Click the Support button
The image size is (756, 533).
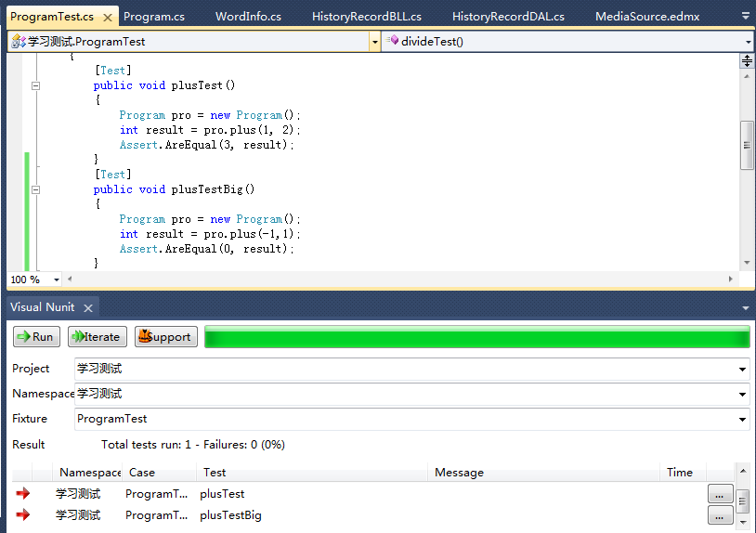166,337
